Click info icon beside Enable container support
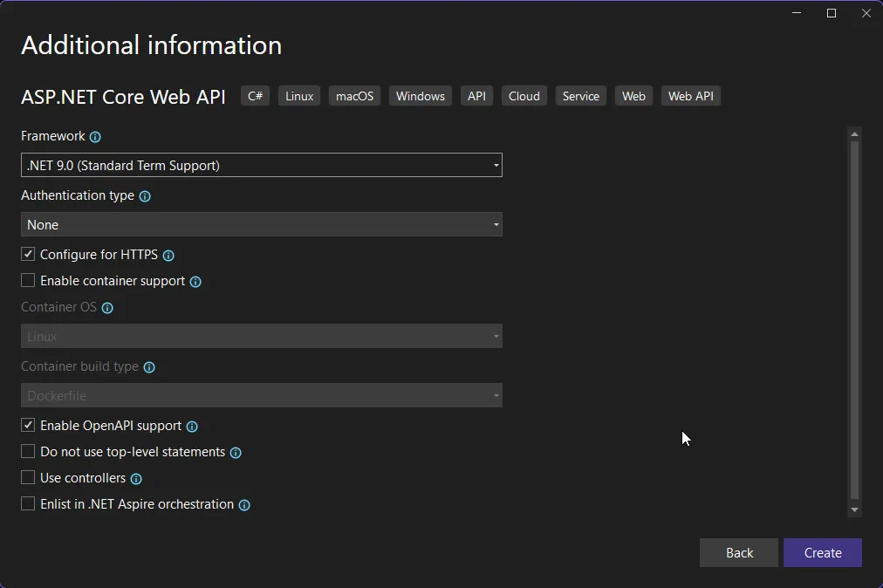 pyautogui.click(x=195, y=282)
